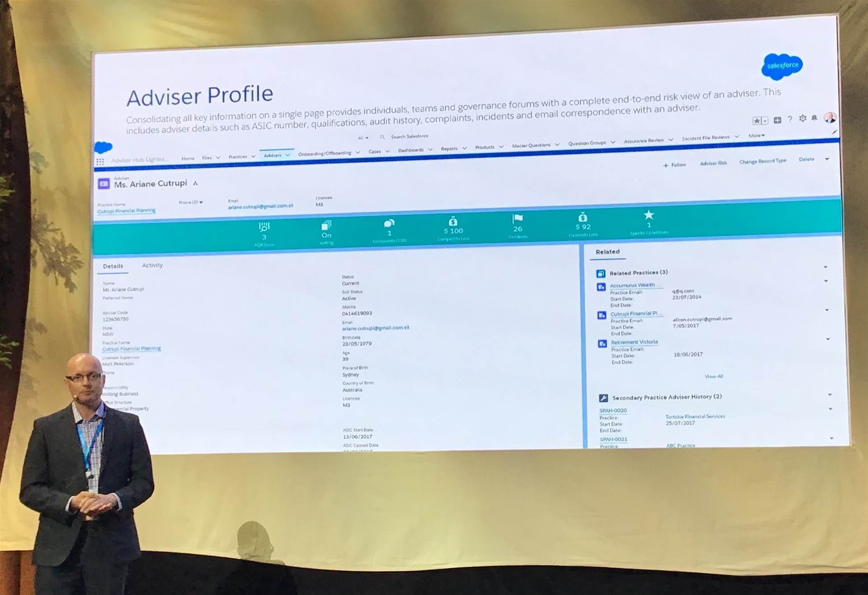Switch to the Activity tab
This screenshot has height=595, width=868.
pos(152,265)
